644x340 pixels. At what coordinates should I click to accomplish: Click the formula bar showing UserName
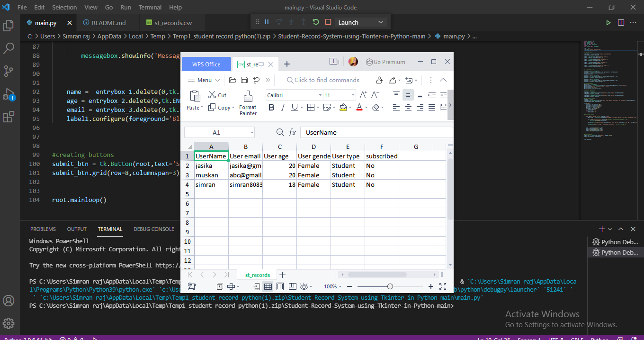coord(377,133)
